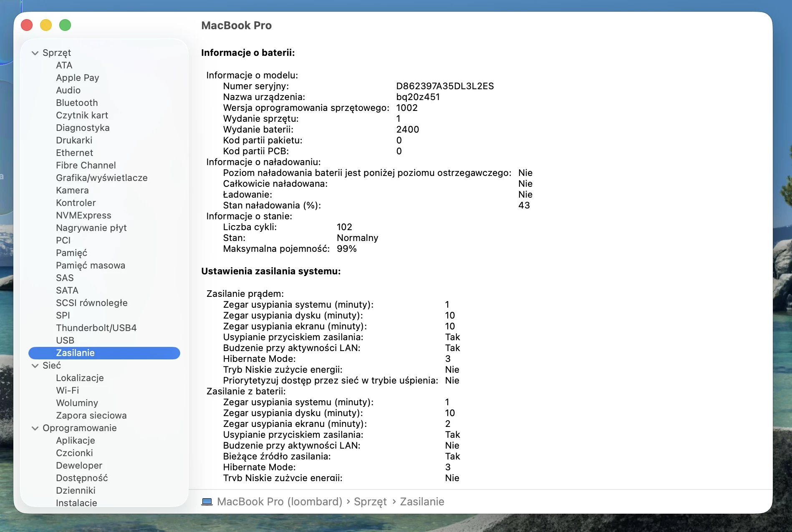Collapse the Oprogramowanie section
Screen dimensions: 792x532
coord(35,428)
